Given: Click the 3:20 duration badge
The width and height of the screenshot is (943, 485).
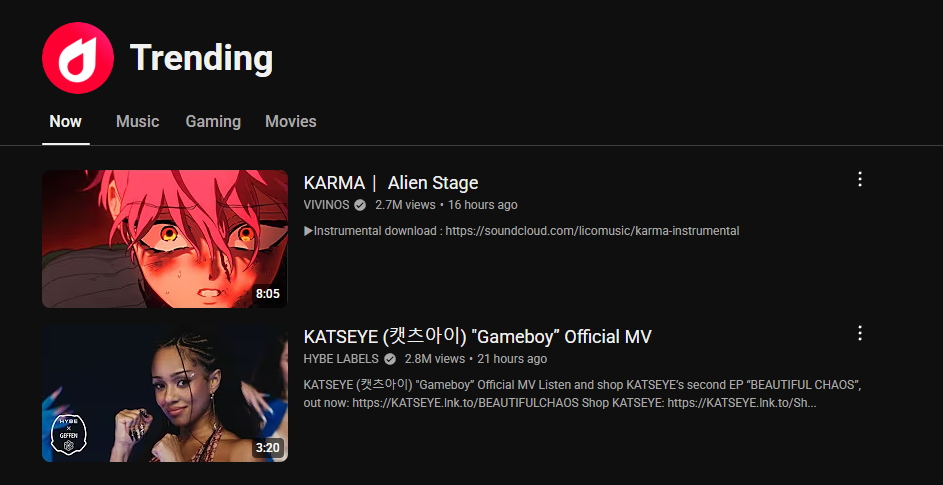Looking at the screenshot, I should pyautogui.click(x=268, y=448).
